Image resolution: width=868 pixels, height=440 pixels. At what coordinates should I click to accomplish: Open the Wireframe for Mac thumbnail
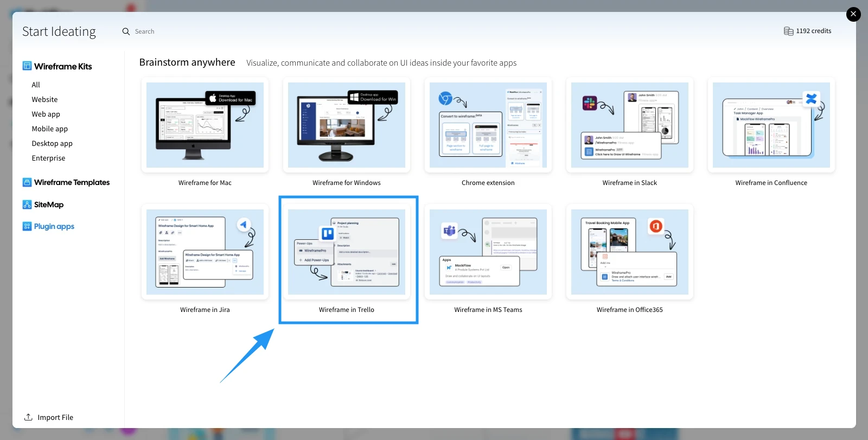(x=205, y=125)
